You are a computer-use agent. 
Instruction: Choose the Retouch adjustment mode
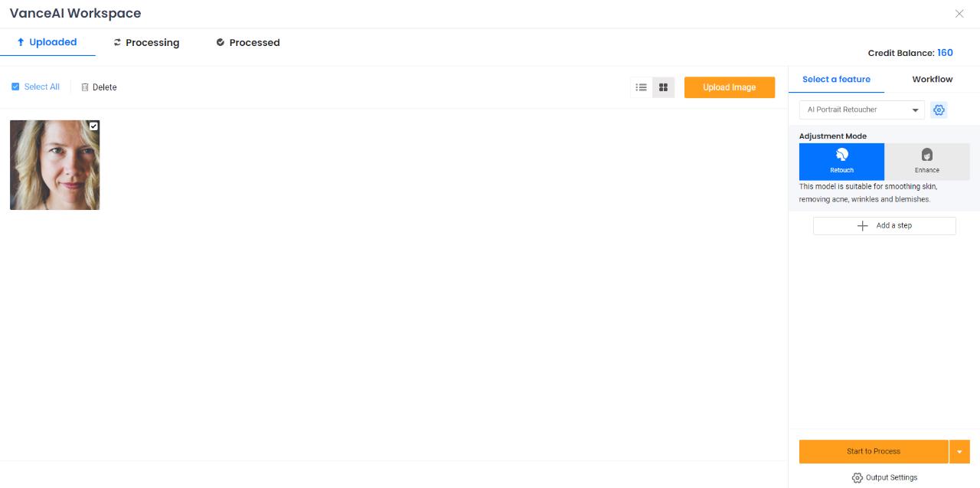tap(841, 162)
